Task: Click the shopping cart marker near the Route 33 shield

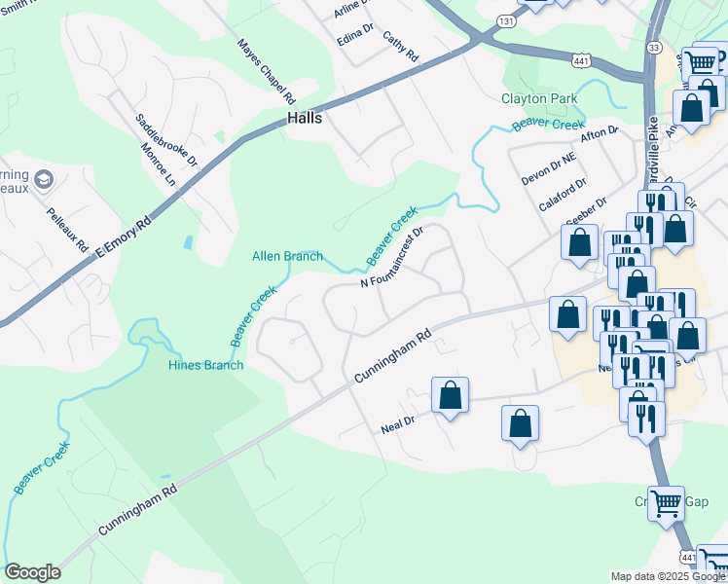Action: coord(700,65)
